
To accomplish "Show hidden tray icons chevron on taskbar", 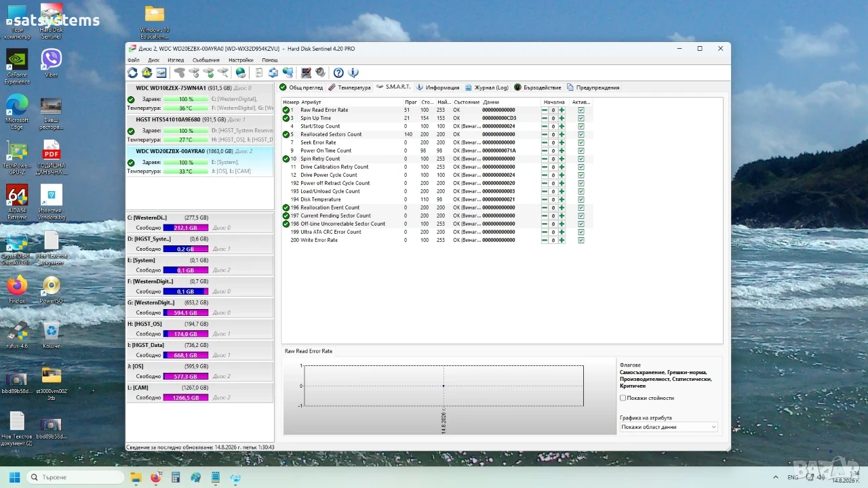I will tap(775, 477).
